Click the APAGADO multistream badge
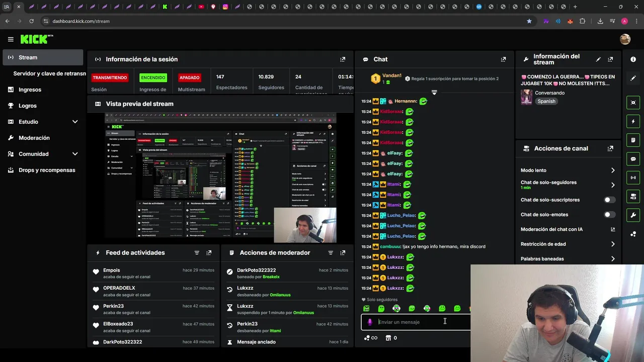The width and height of the screenshot is (644, 362). (x=190, y=77)
